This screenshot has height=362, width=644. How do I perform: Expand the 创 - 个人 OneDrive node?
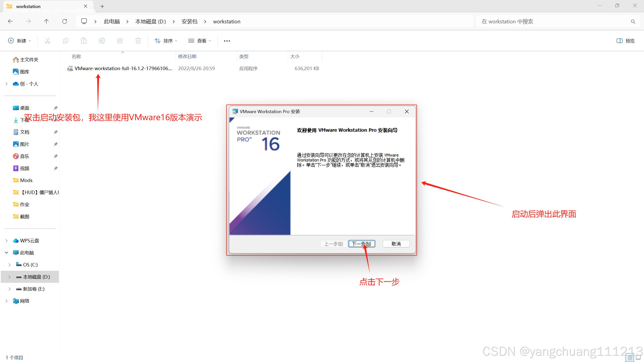pos(7,84)
